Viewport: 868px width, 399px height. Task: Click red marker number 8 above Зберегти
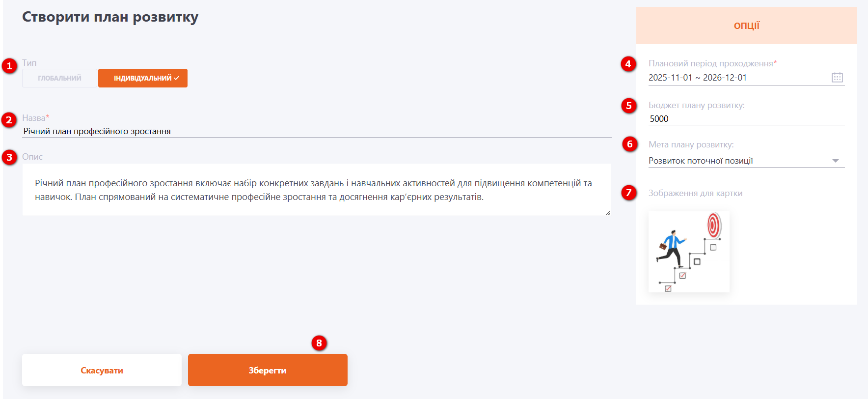pos(319,343)
